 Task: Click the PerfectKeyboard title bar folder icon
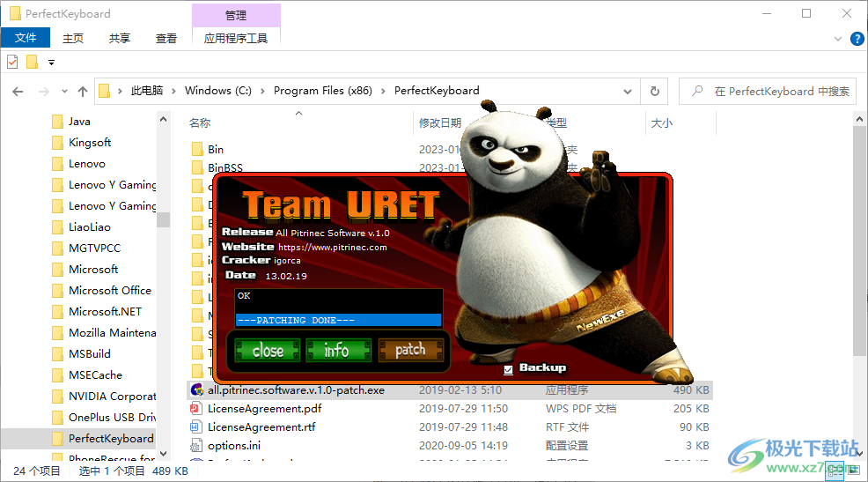coord(15,13)
